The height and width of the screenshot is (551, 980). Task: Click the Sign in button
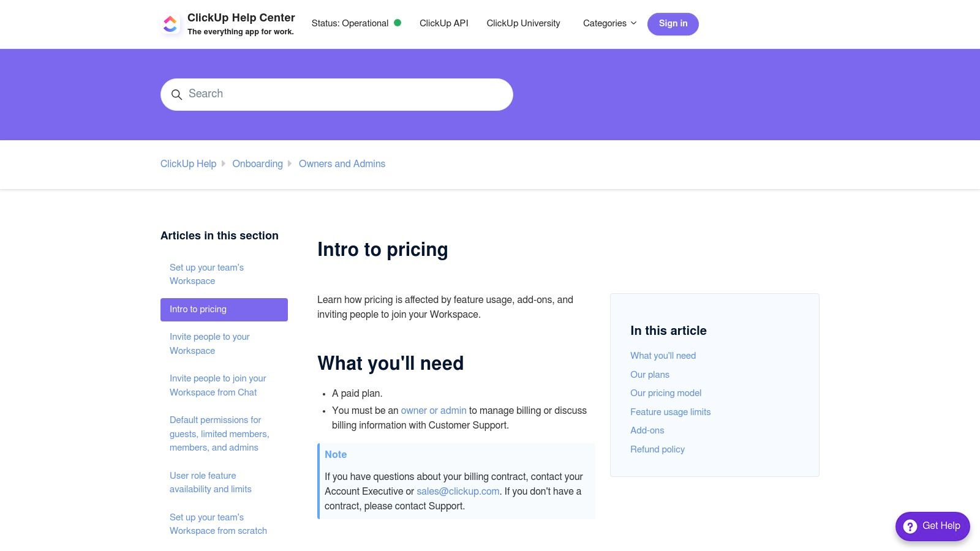(673, 24)
